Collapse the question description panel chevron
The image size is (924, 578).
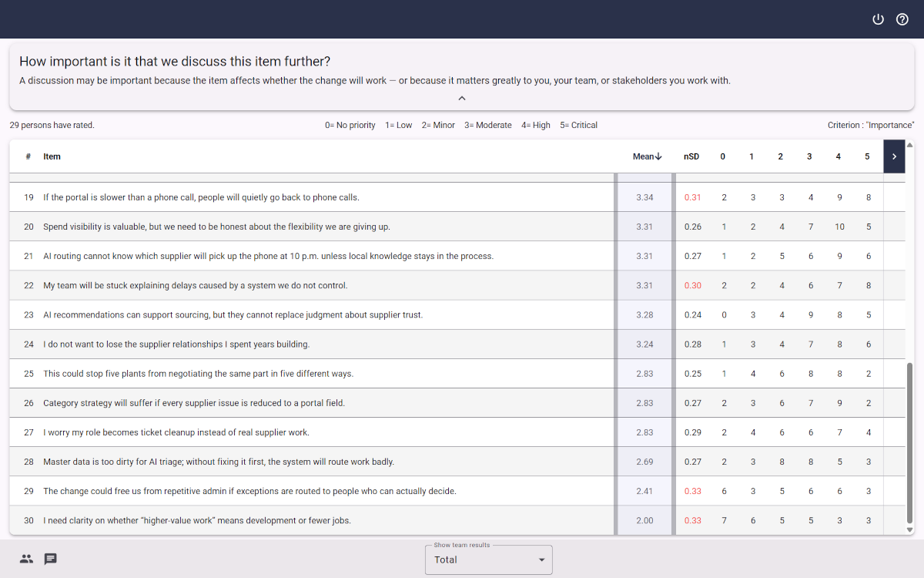tap(462, 98)
